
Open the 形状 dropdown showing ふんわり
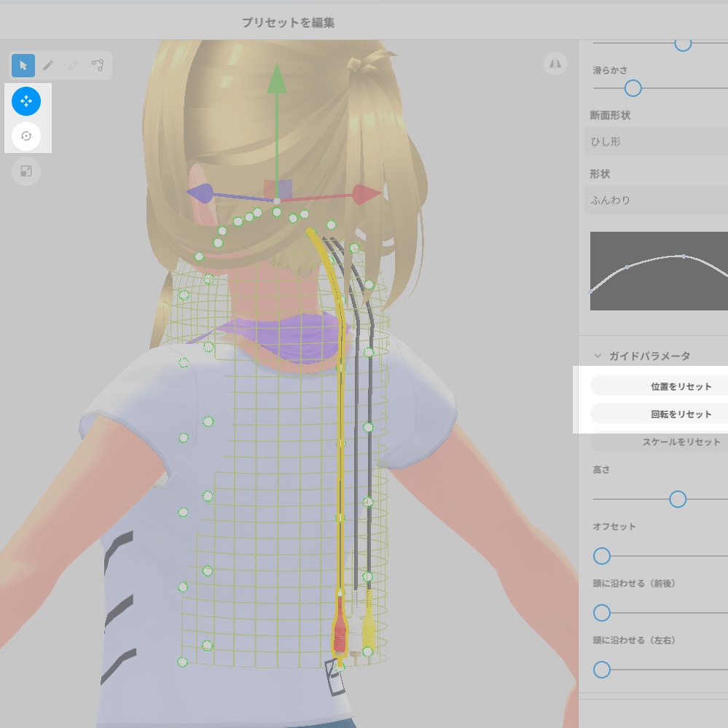[654, 200]
